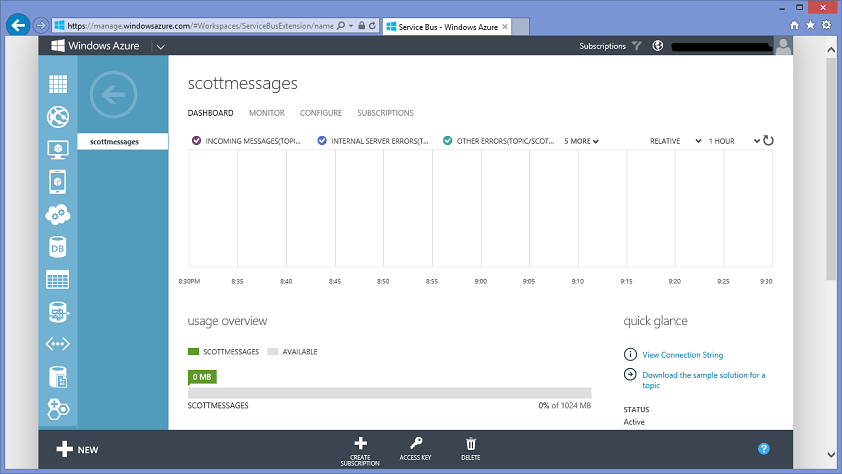The image size is (842, 474).
Task: Click scrollbar down arrow
Action: click(831, 455)
